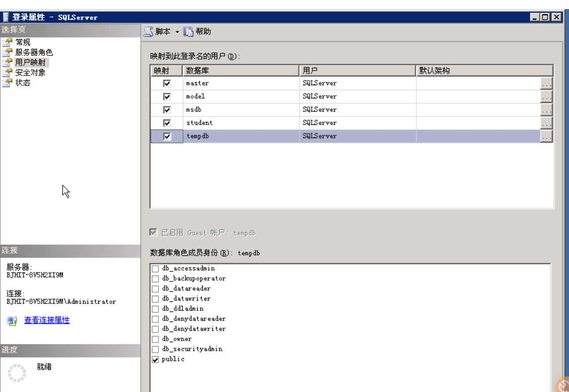Select the 安全对象 page
The image size is (569, 392).
[x=30, y=73]
